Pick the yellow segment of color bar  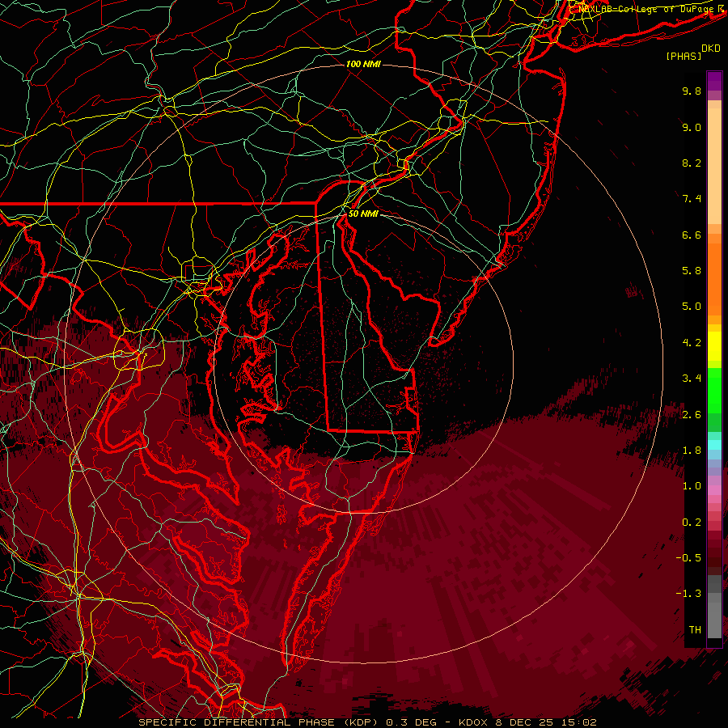pyautogui.click(x=714, y=346)
